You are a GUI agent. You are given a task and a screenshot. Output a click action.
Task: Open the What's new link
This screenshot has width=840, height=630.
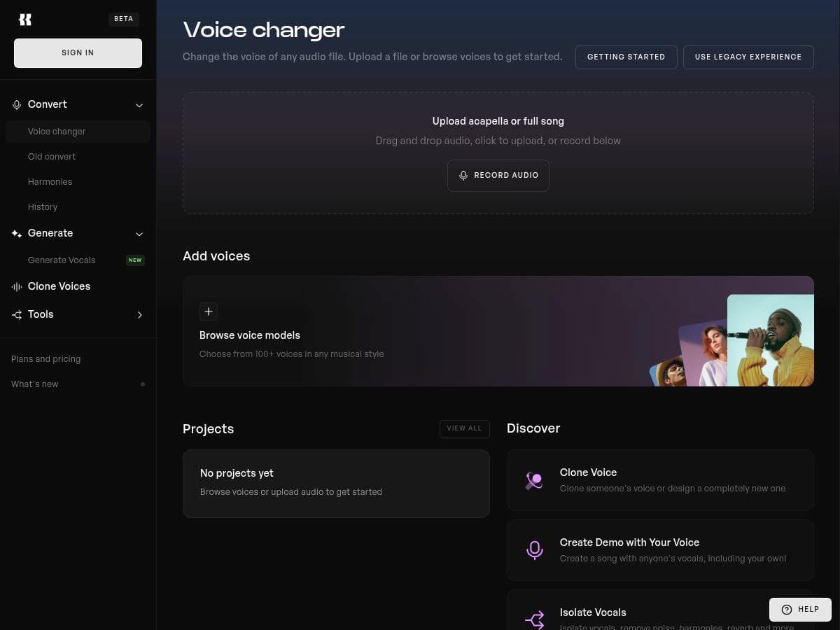[35, 384]
